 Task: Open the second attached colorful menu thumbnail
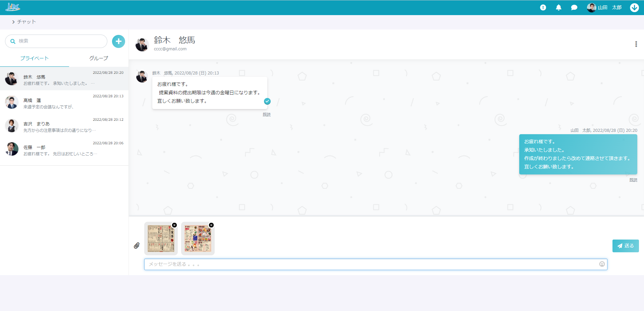[198, 239]
